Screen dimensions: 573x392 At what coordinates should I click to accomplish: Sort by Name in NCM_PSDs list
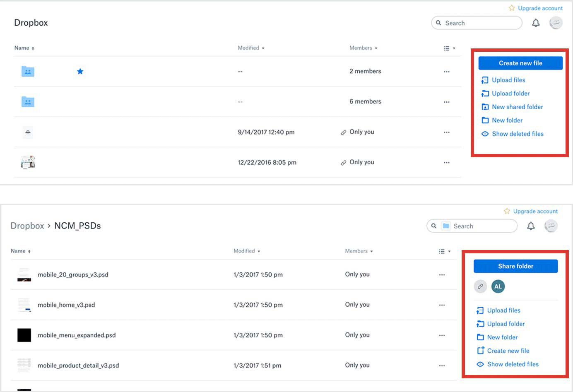(x=21, y=251)
